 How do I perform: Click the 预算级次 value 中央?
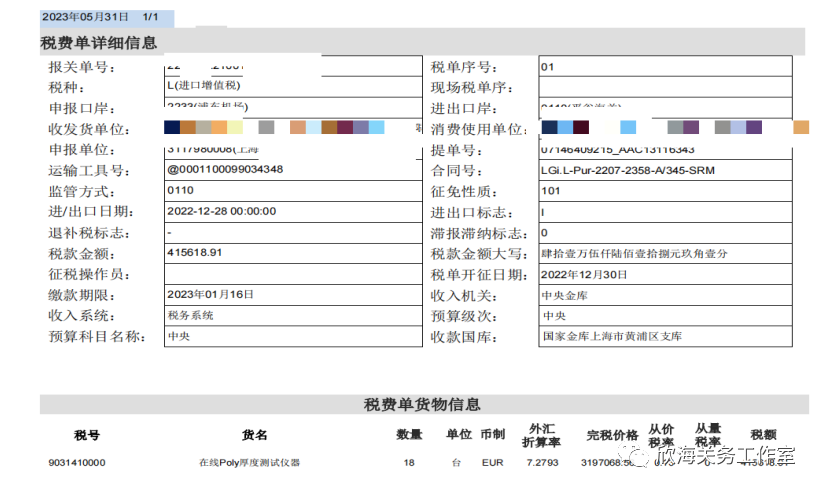click(554, 316)
